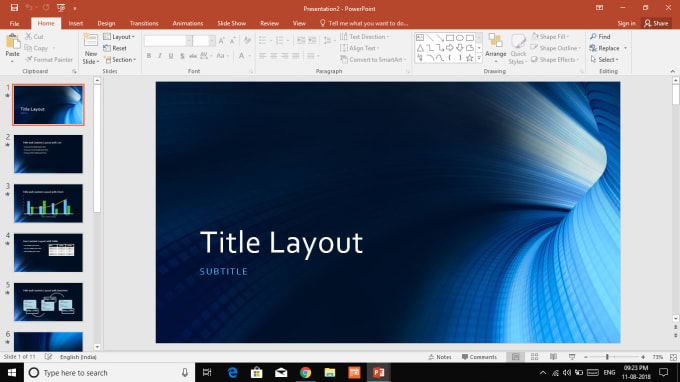The width and height of the screenshot is (680, 382).
Task: Toggle Center alignment for paragraph
Action: coord(274,56)
